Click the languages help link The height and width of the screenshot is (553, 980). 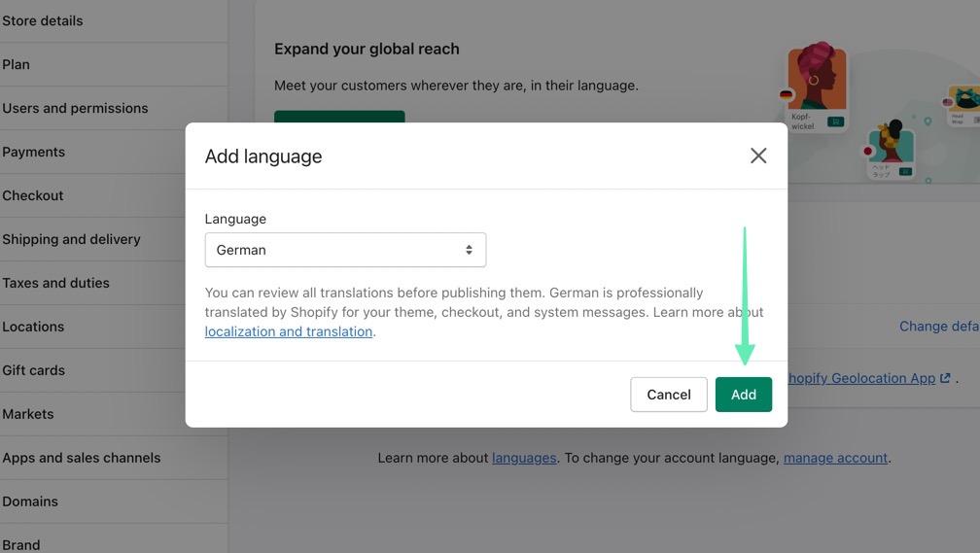tap(524, 458)
